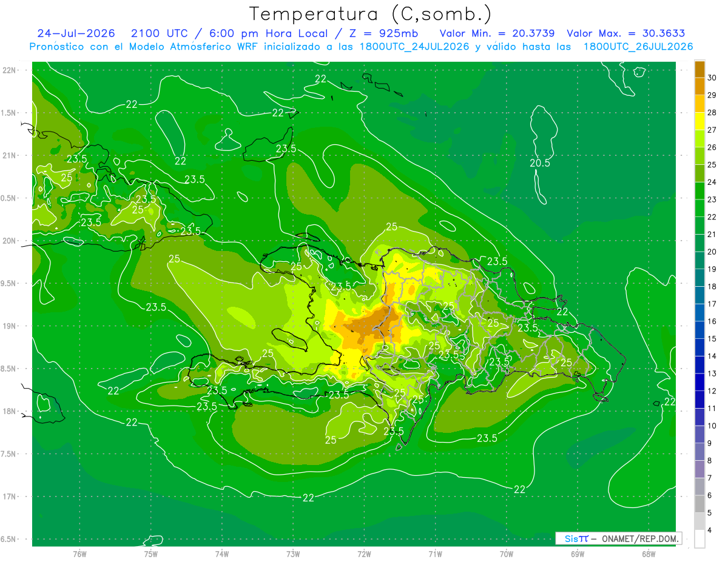Click the "20.5" contour label
This screenshot has height=562, width=728.
point(540,163)
